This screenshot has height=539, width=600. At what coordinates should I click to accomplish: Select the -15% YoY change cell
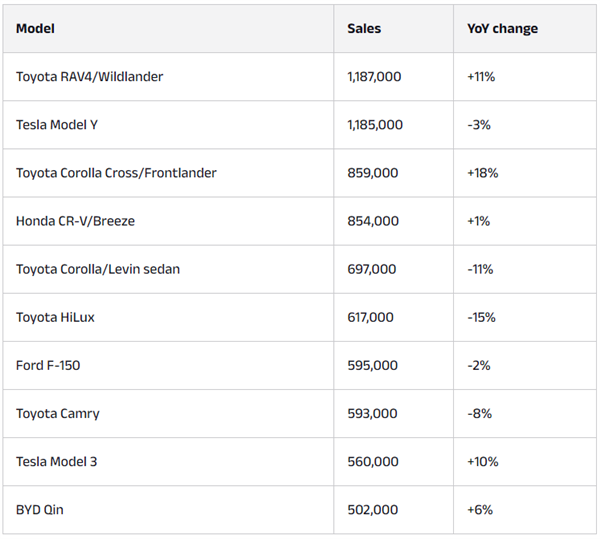click(x=481, y=317)
